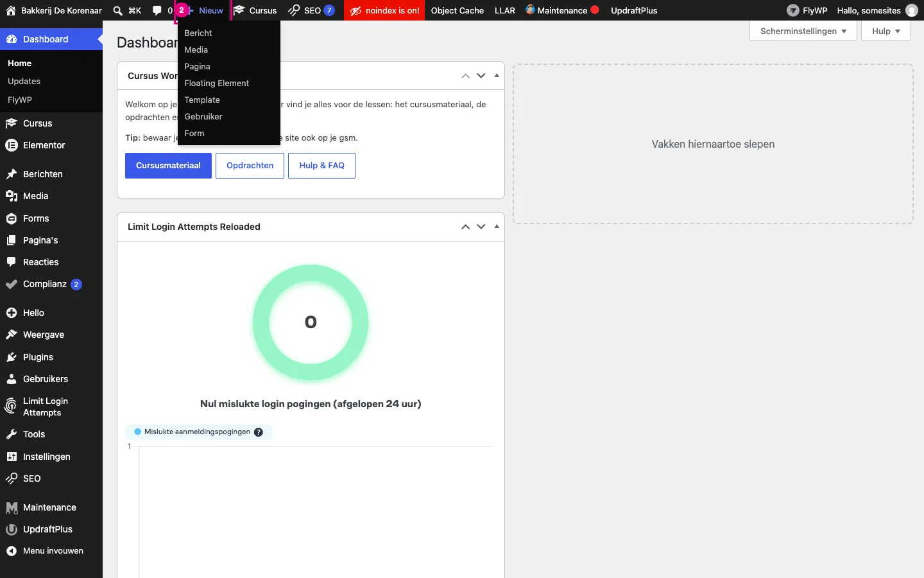
Task: Click the Plugins plug icon
Action: (12, 357)
